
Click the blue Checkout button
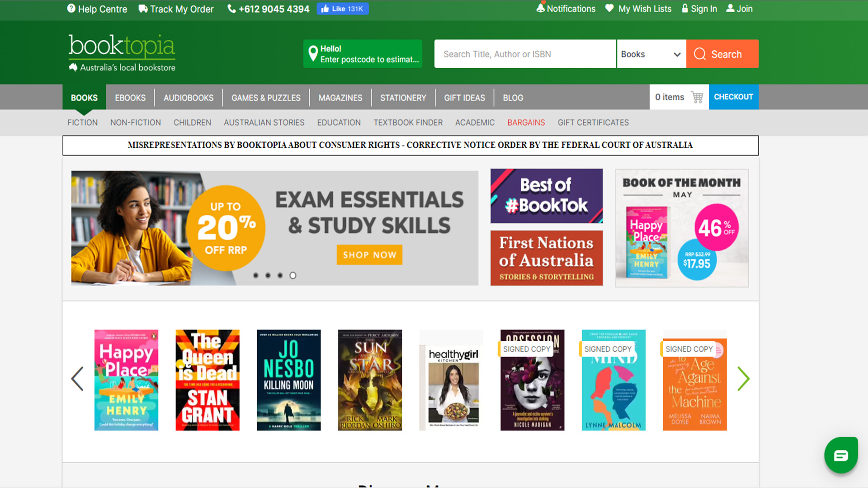click(x=733, y=97)
